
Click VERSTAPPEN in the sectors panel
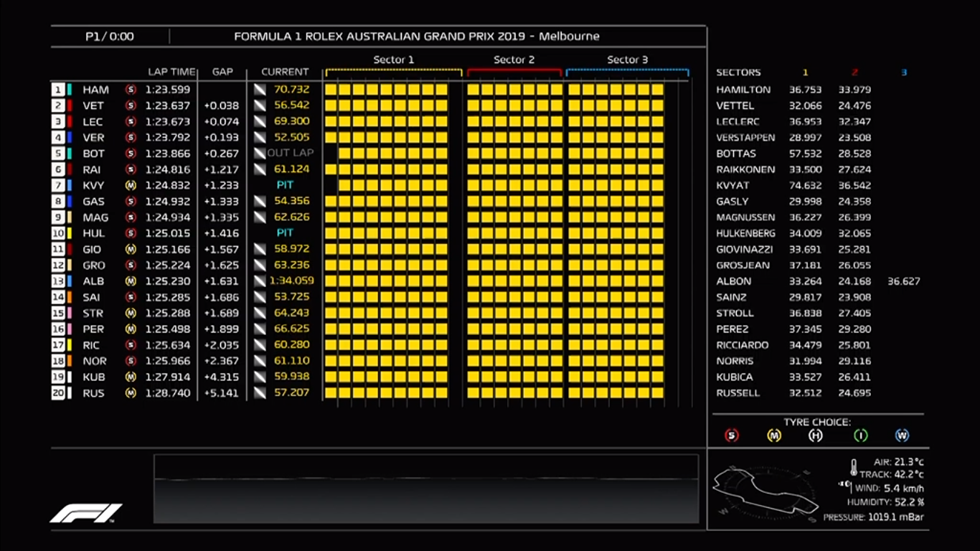pyautogui.click(x=746, y=138)
